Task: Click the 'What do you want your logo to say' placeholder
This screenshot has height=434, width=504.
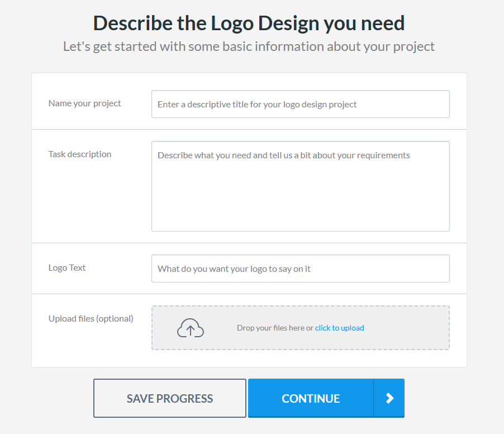Action: tap(234, 269)
